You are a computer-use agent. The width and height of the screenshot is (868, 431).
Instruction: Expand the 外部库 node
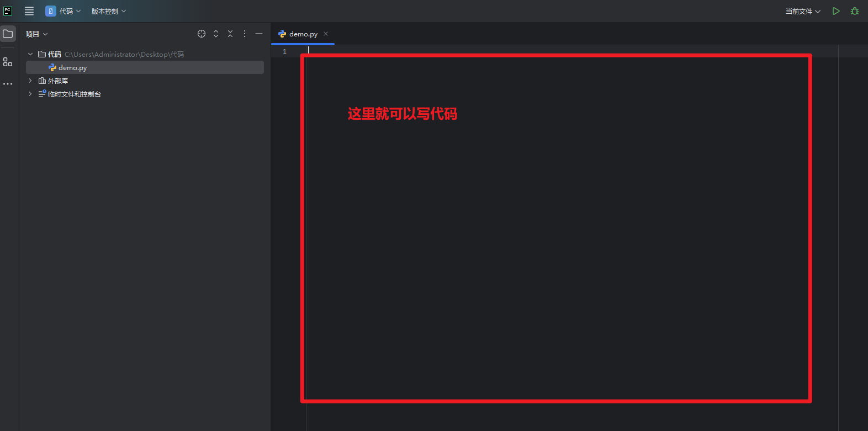pyautogui.click(x=30, y=81)
